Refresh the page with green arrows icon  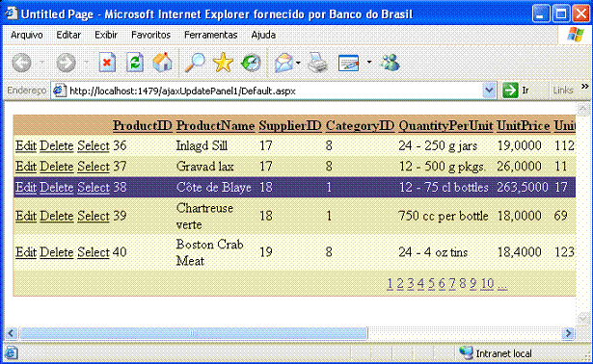[135, 63]
